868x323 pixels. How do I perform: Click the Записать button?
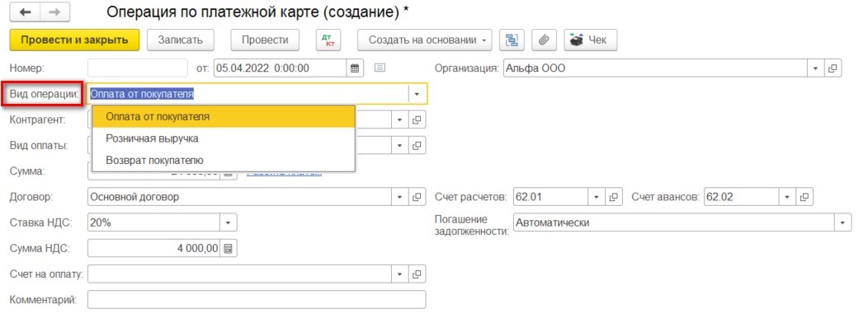tap(181, 40)
